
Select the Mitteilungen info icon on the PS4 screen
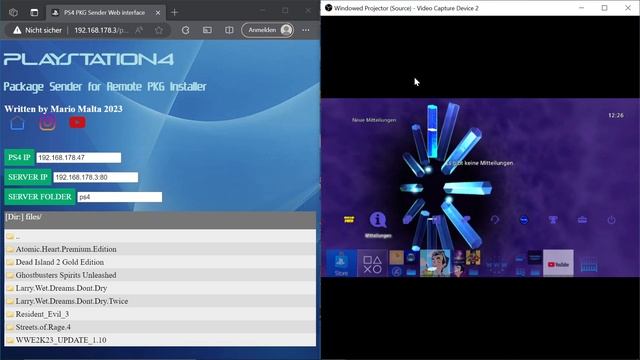point(378,220)
